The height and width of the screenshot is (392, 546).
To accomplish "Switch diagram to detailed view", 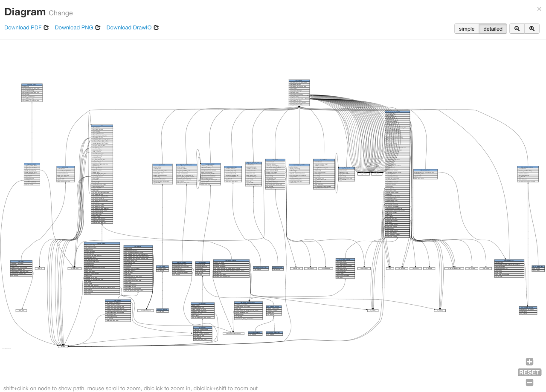I will pos(493,29).
